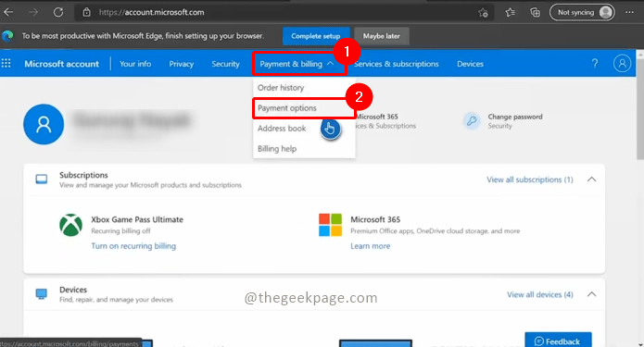Click Complete setup button
Image resolution: width=644 pixels, height=347 pixels.
[316, 36]
